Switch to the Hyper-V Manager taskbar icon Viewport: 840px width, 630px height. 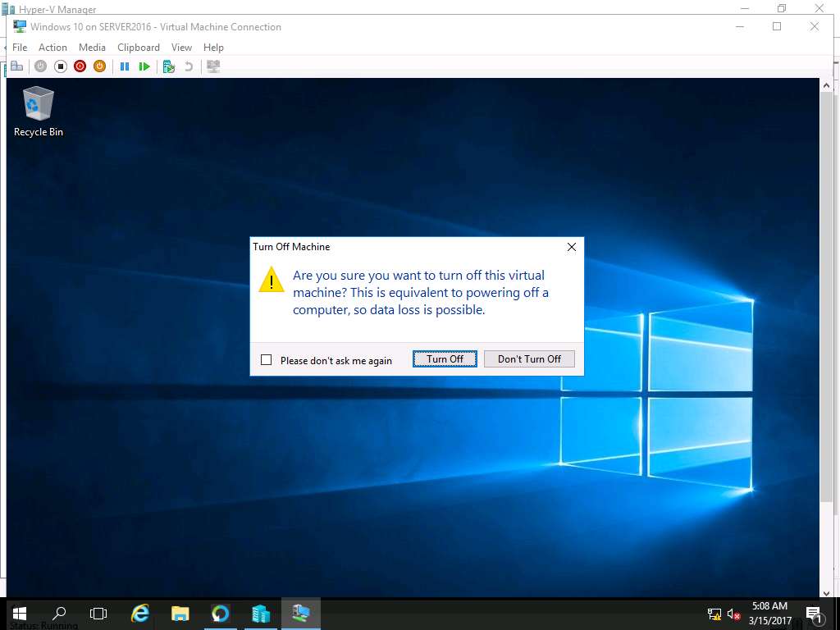tap(260, 614)
